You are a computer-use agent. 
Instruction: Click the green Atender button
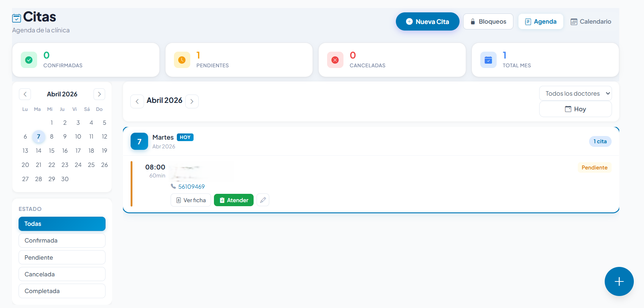click(x=234, y=200)
